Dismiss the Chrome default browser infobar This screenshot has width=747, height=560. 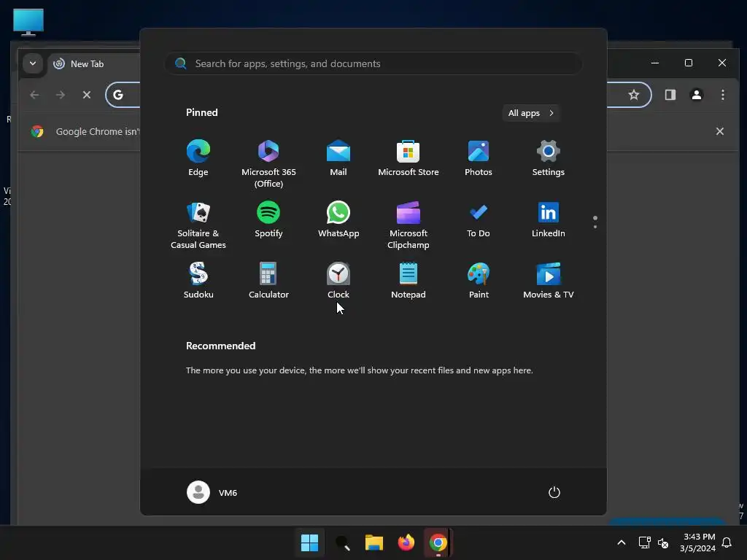point(720,131)
